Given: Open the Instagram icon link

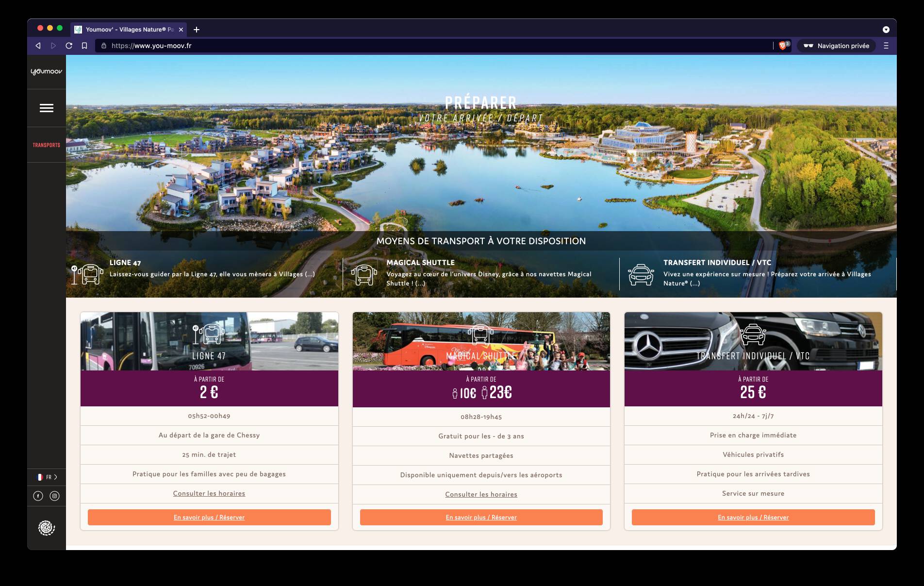Looking at the screenshot, I should point(55,496).
